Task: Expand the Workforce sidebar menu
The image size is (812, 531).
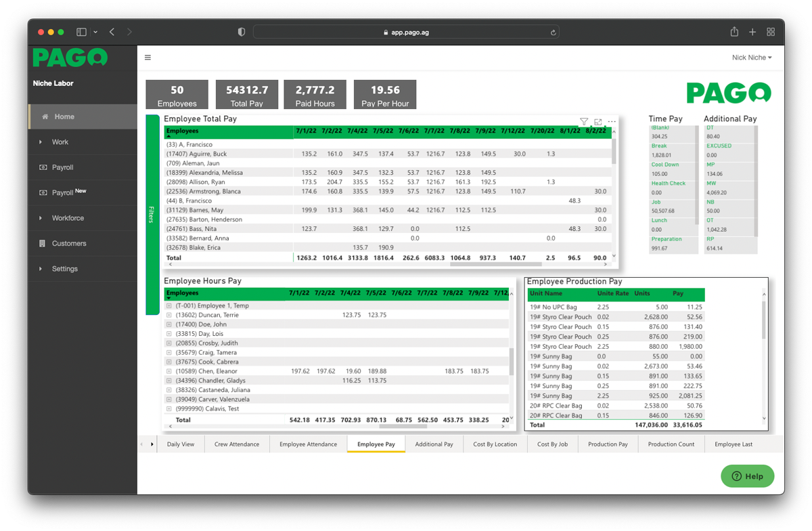Action: (x=68, y=218)
